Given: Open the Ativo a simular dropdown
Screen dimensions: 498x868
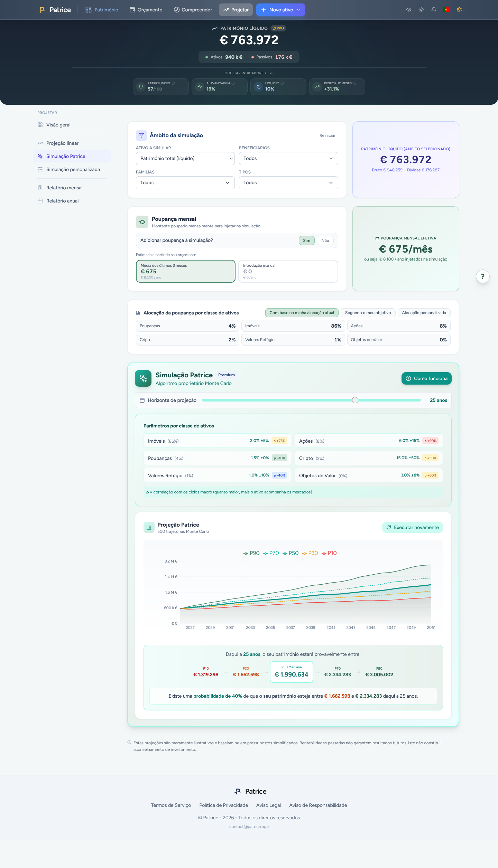Looking at the screenshot, I should click(185, 159).
